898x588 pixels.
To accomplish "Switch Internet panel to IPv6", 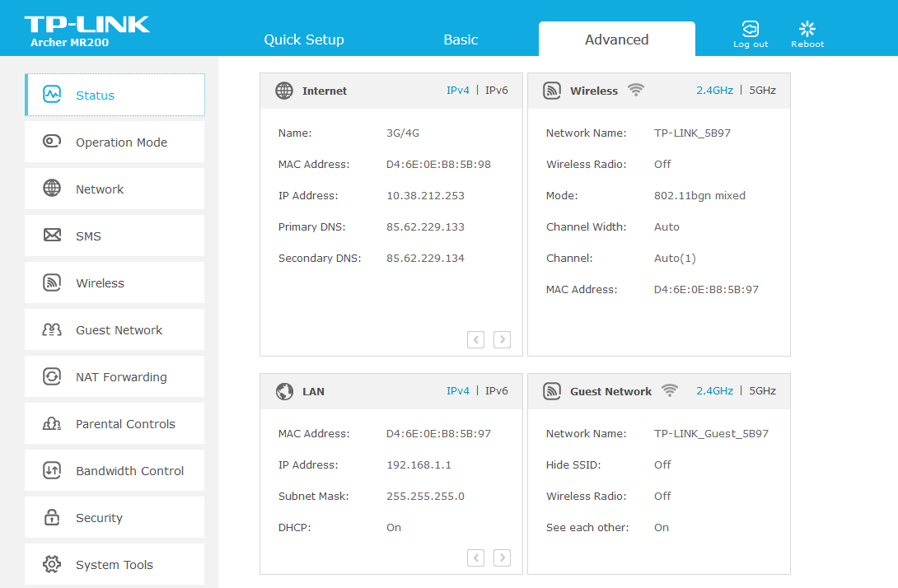I will coord(496,91).
